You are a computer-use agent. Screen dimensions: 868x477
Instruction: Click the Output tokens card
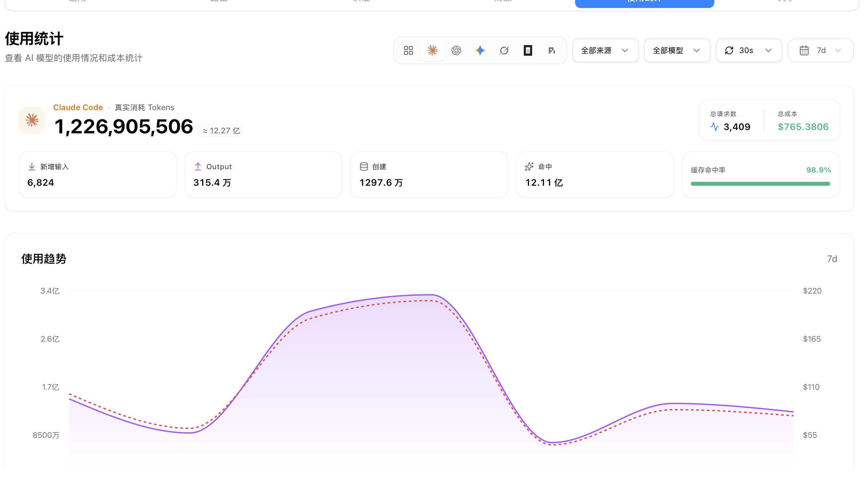coord(263,174)
